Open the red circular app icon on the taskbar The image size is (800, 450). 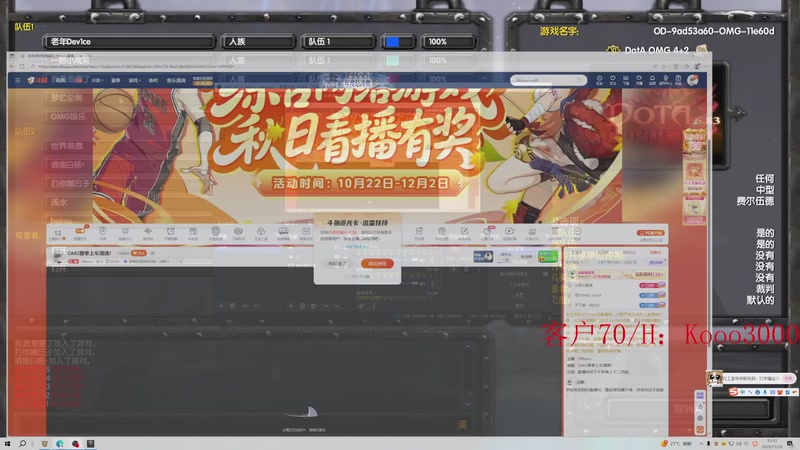(x=76, y=444)
